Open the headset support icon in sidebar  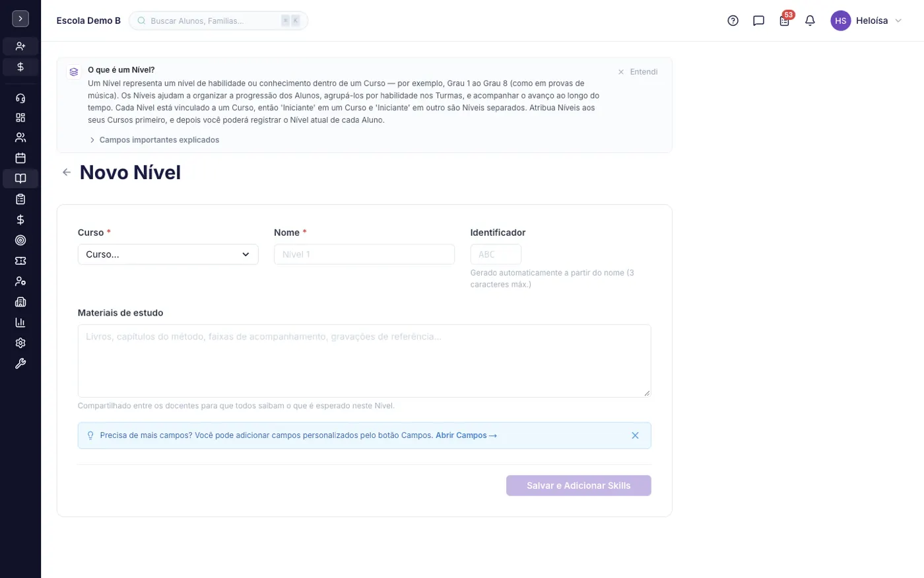[20, 98]
